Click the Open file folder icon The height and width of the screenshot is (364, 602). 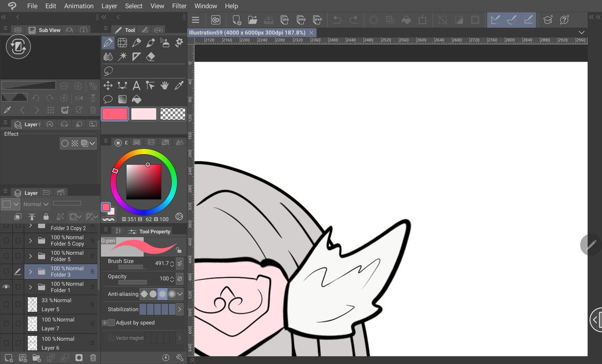click(x=252, y=20)
